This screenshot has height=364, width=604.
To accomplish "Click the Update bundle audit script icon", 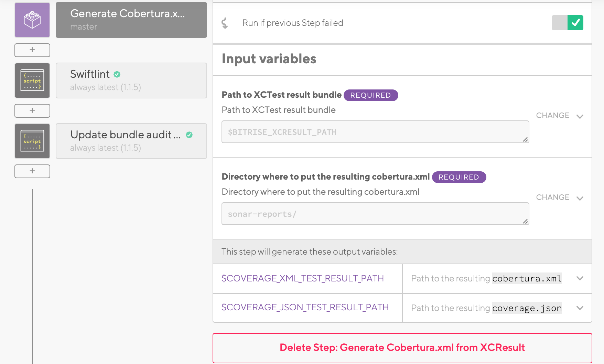I will click(x=32, y=141).
